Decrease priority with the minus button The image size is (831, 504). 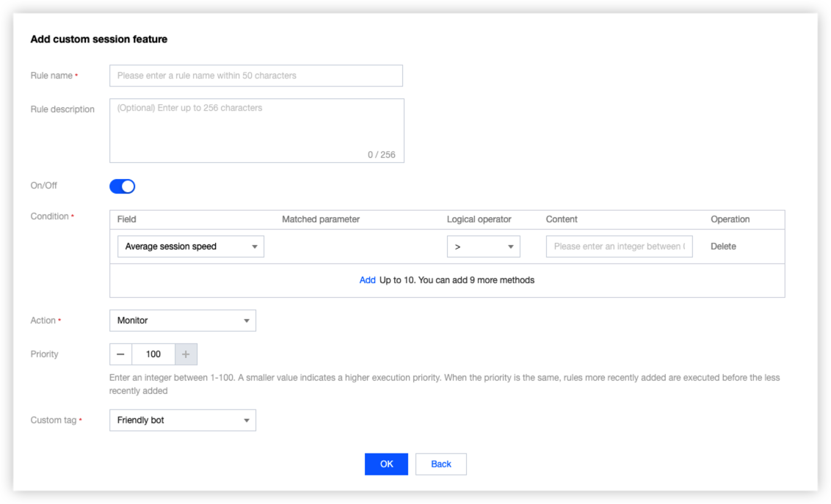(x=120, y=354)
